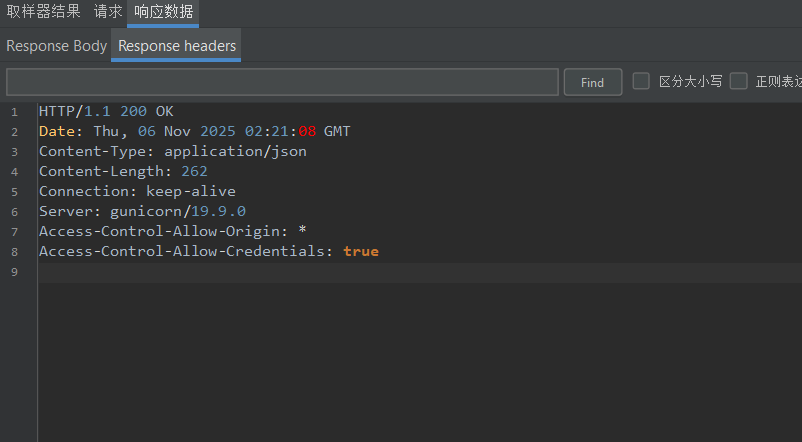Select the Response headers tab
Image resolution: width=802 pixels, height=442 pixels.
(x=177, y=46)
